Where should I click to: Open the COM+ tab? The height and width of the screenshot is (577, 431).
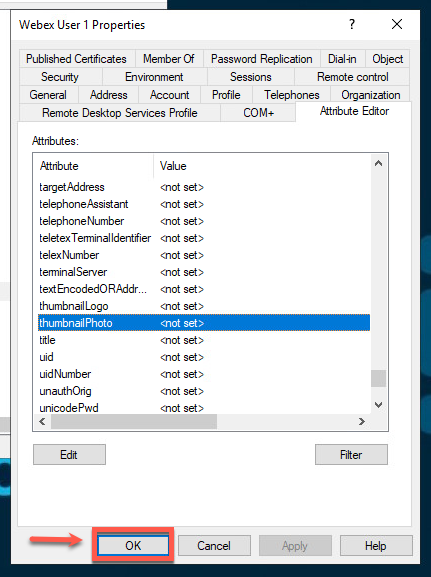[x=258, y=113]
